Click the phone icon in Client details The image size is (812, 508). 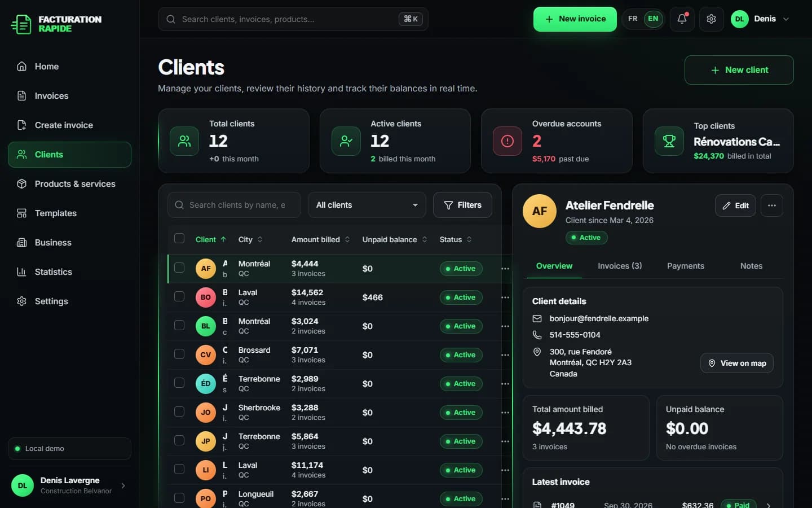click(x=537, y=335)
